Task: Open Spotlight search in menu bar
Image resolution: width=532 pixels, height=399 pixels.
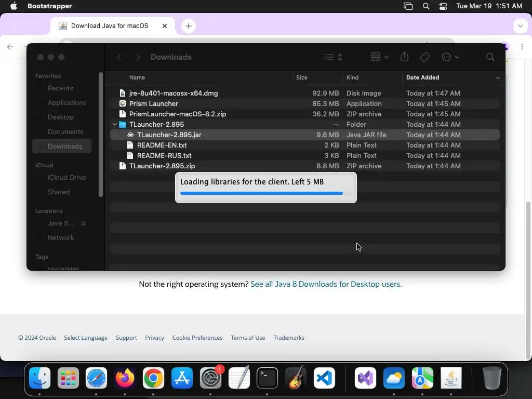Action: [426, 6]
